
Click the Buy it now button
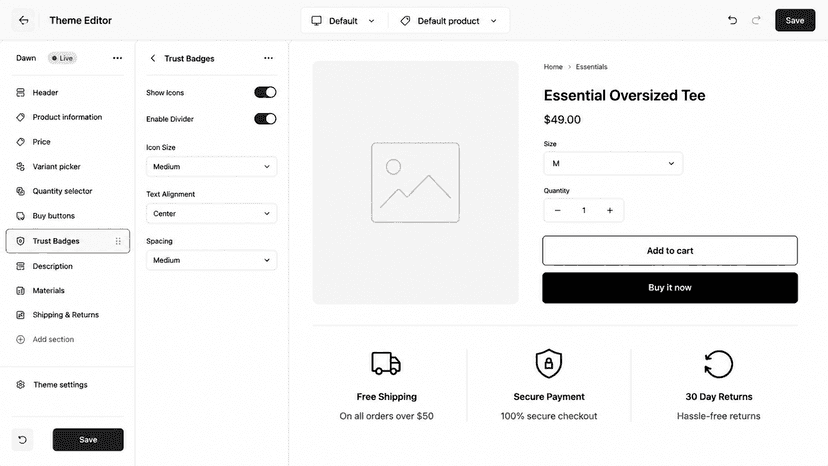click(x=670, y=287)
